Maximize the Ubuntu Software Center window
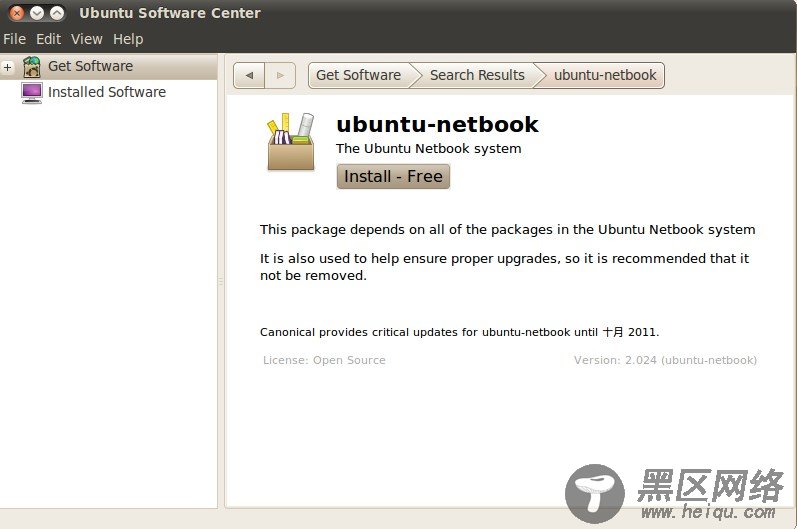The image size is (797, 529). pyautogui.click(x=57, y=13)
